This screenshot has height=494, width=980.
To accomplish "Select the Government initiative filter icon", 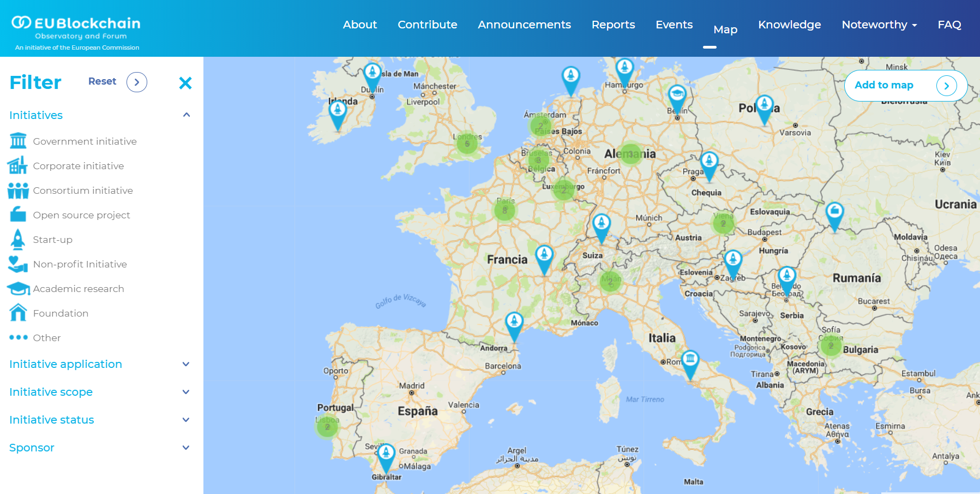I will click(x=18, y=141).
